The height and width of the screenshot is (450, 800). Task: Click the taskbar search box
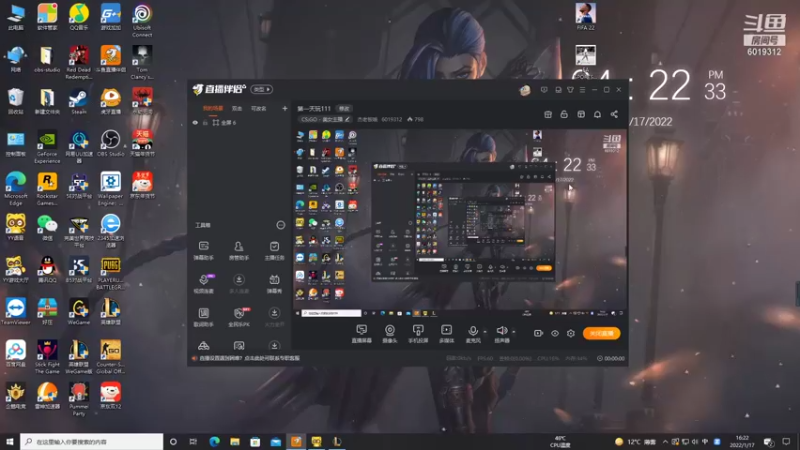pyautogui.click(x=92, y=441)
